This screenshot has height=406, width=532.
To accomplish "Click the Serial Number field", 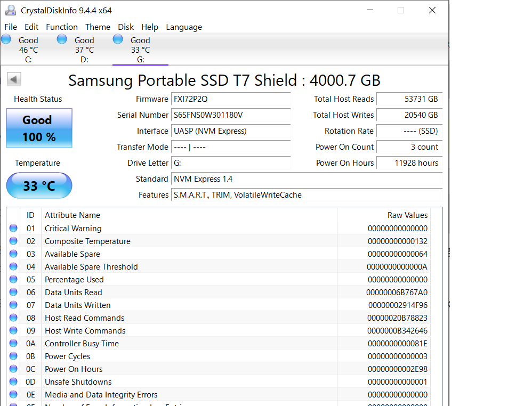I will coord(231,115).
